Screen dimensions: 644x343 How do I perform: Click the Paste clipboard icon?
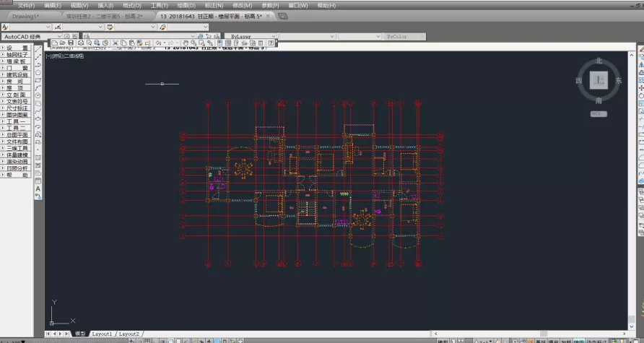131,43
